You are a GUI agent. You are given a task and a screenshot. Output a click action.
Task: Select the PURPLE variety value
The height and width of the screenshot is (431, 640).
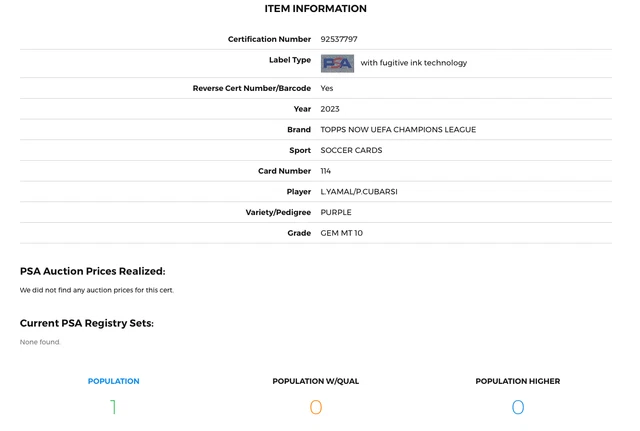[x=336, y=212]
